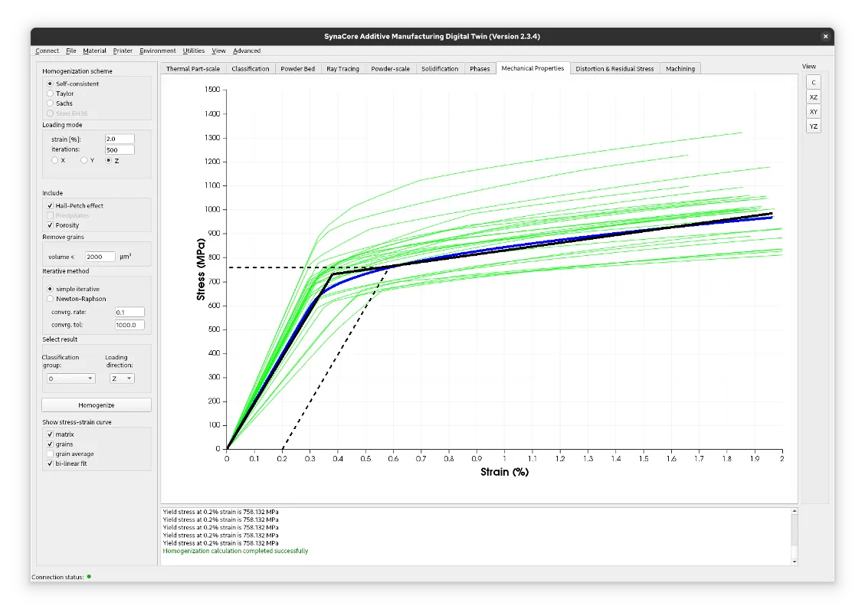Click log scrollbar down arrow
865x616 pixels.
click(x=795, y=562)
